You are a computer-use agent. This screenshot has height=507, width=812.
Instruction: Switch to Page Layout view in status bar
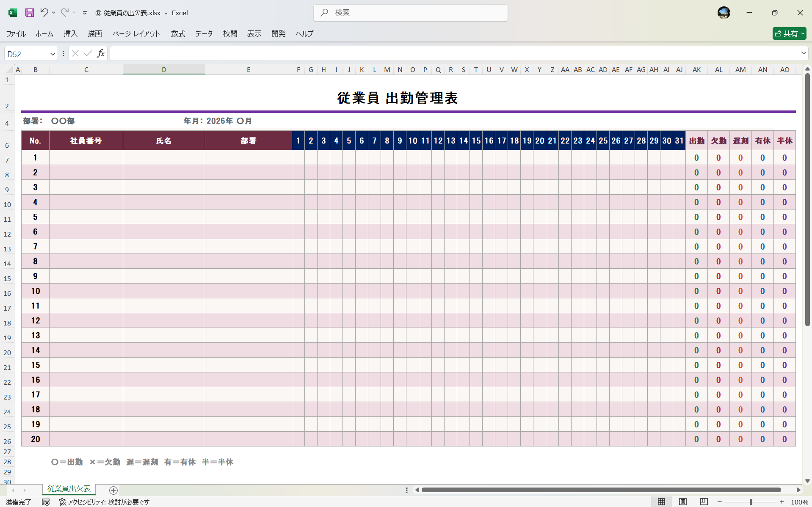click(682, 502)
